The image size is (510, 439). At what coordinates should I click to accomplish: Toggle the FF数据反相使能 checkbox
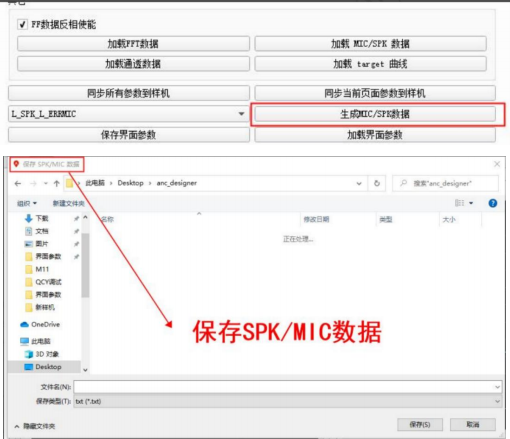22,24
